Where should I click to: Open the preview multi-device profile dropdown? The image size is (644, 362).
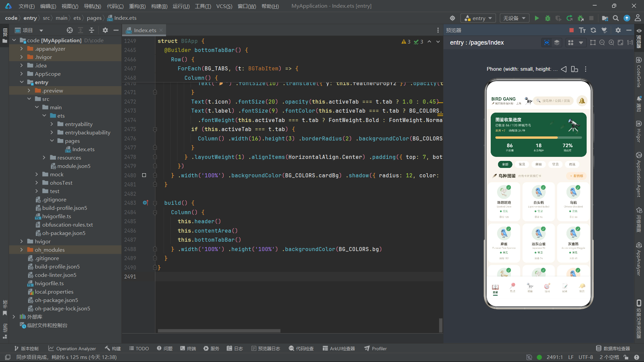coord(576,43)
